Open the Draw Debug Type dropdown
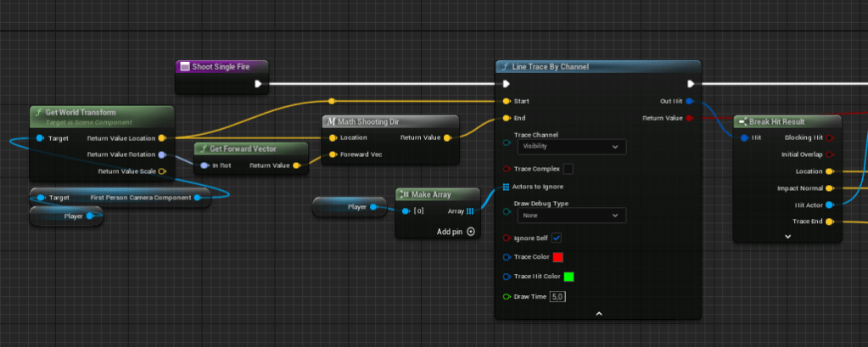The height and width of the screenshot is (347, 868). [571, 215]
